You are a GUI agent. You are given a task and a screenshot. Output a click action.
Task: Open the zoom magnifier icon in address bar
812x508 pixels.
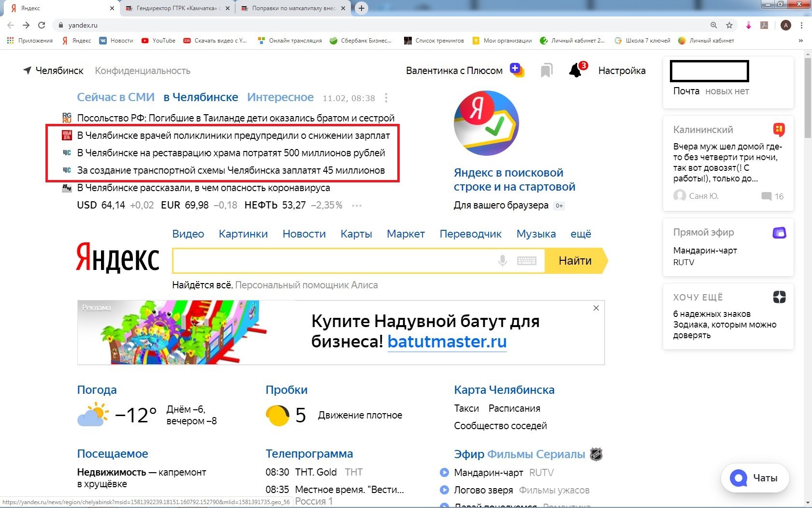(x=714, y=25)
